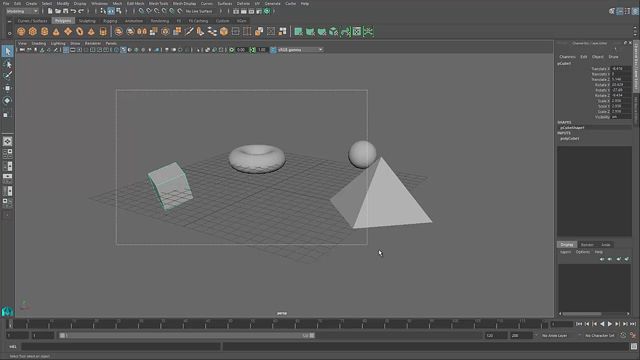Click the green UV editor shelf icon
This screenshot has height=360, width=640.
pyautogui.click(x=357, y=31)
